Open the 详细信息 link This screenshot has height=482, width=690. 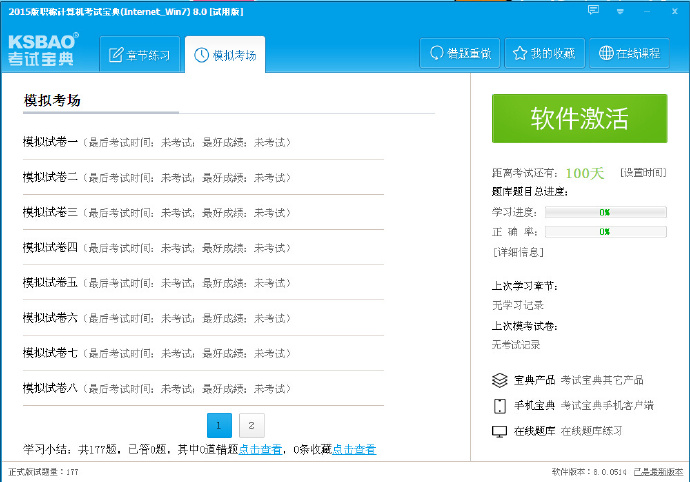(x=518, y=252)
